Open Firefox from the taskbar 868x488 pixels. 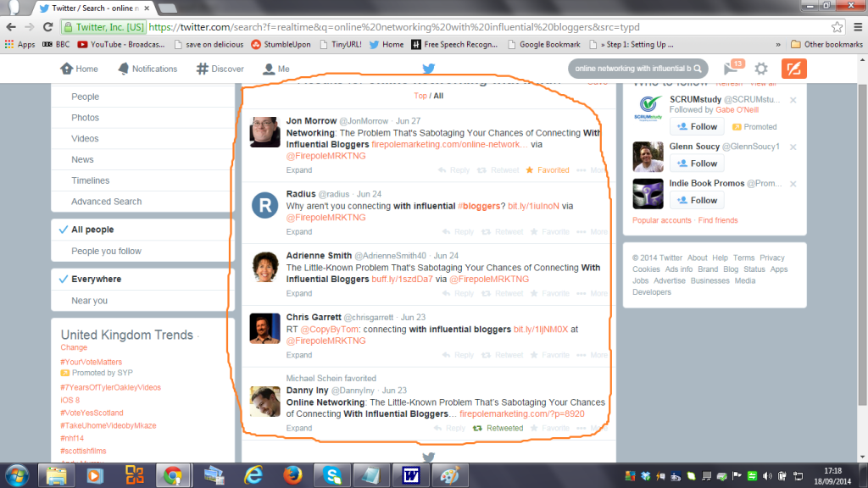click(x=292, y=476)
